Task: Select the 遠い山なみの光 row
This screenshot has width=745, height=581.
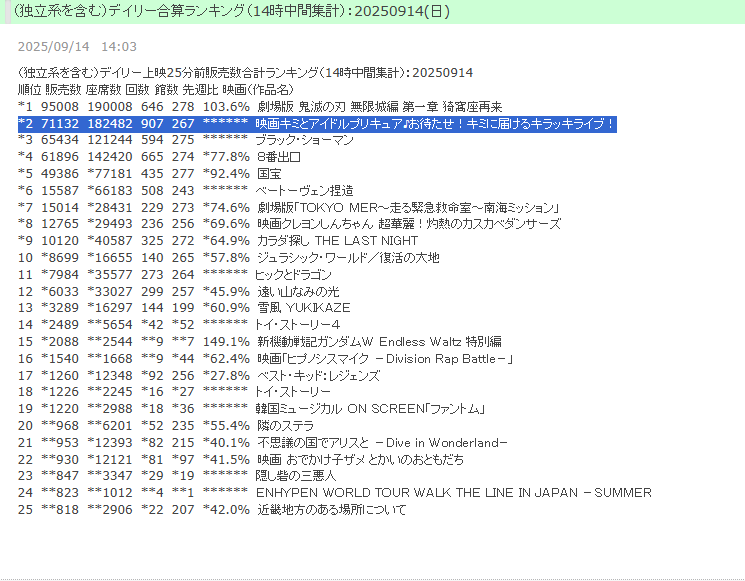Action: (x=179, y=291)
